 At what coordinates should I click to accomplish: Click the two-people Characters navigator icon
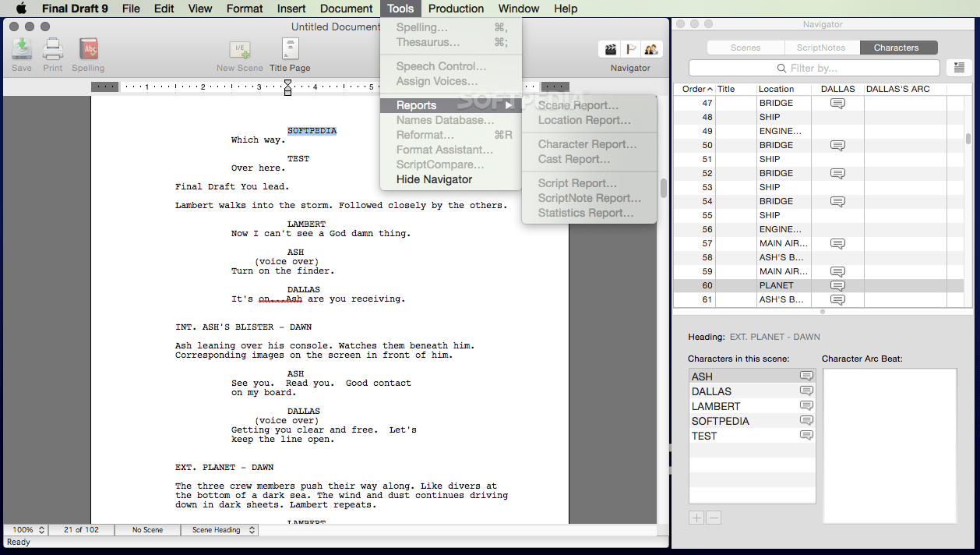(x=651, y=49)
